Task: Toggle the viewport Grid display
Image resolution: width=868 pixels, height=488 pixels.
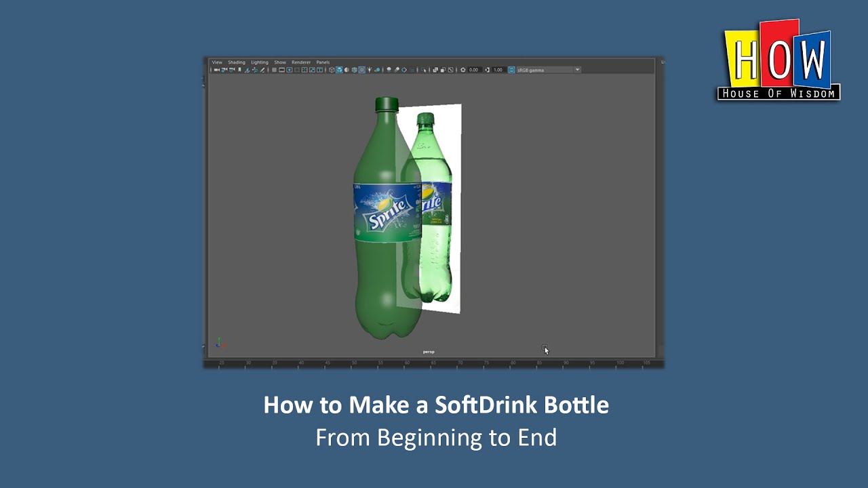Action: tap(275, 70)
